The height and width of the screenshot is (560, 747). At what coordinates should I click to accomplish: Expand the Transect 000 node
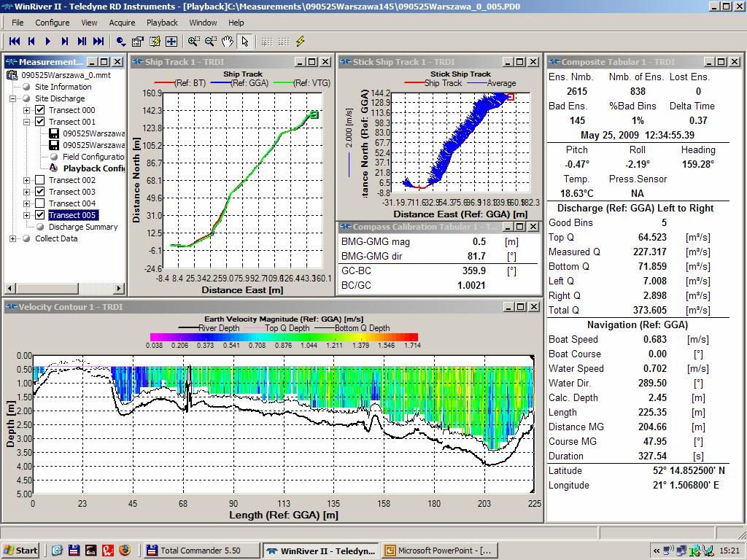[27, 110]
